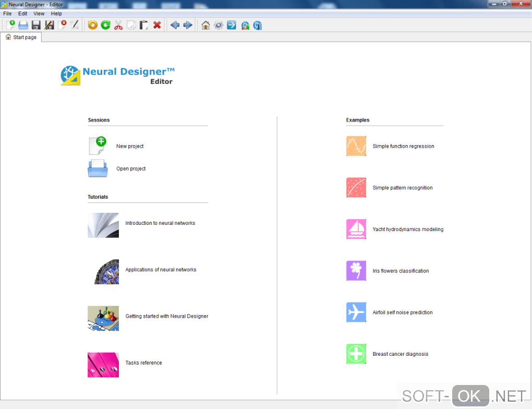Click the last blue globe toolbar icon
This screenshot has width=532, height=409.
258,25
